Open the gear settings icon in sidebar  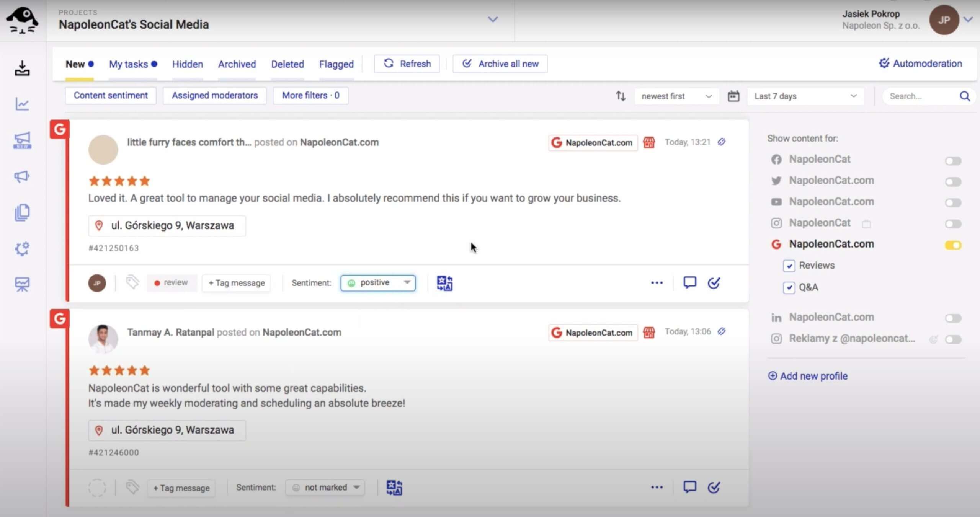click(22, 249)
